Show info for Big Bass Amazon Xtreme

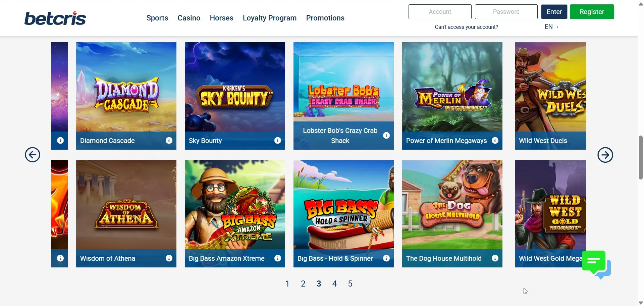coord(278,258)
